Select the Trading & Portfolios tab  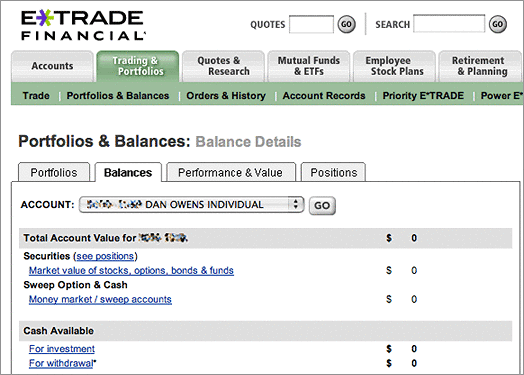coord(138,66)
